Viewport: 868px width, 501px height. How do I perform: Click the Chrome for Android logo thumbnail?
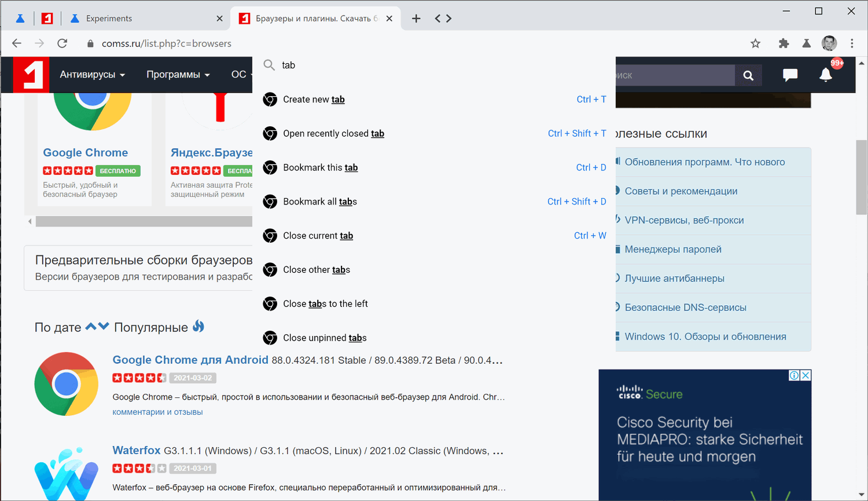[66, 384]
